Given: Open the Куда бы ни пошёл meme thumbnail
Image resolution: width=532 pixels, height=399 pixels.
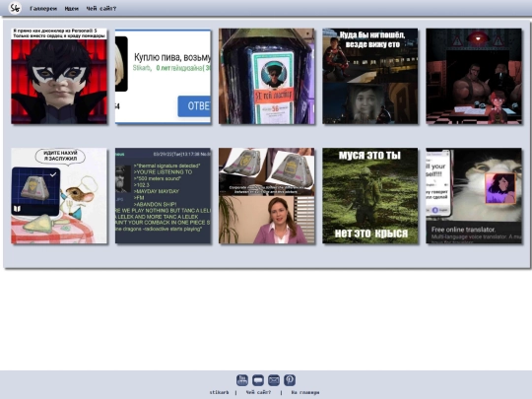Looking at the screenshot, I should click(370, 76).
